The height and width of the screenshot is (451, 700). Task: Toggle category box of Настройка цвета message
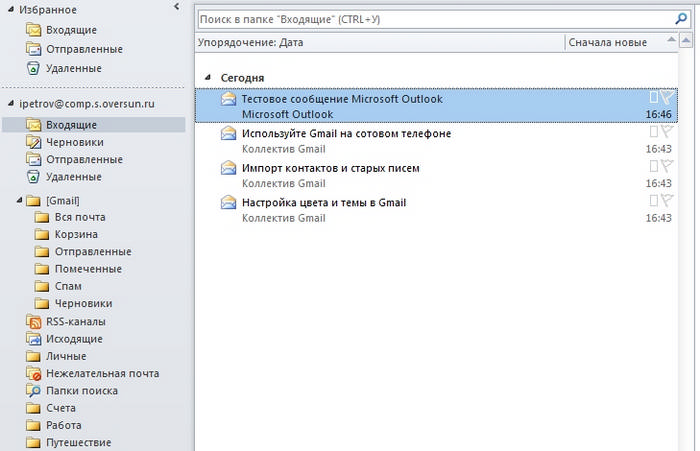[654, 200]
